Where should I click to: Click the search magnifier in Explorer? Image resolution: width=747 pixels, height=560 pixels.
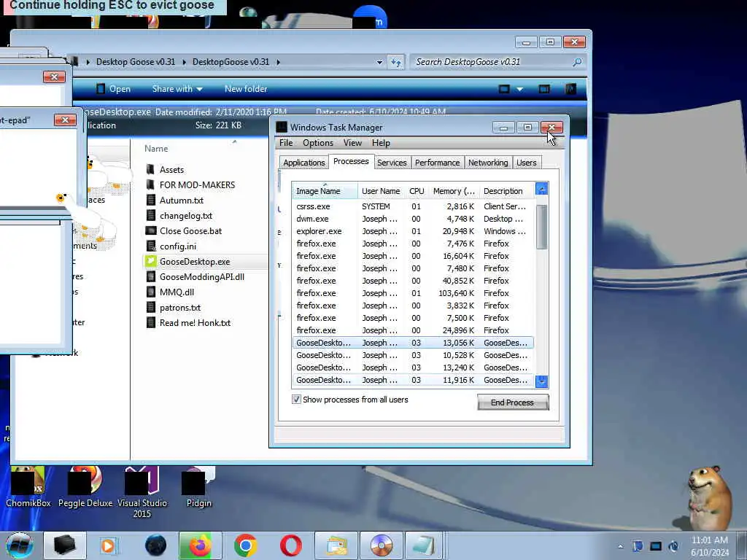click(577, 62)
